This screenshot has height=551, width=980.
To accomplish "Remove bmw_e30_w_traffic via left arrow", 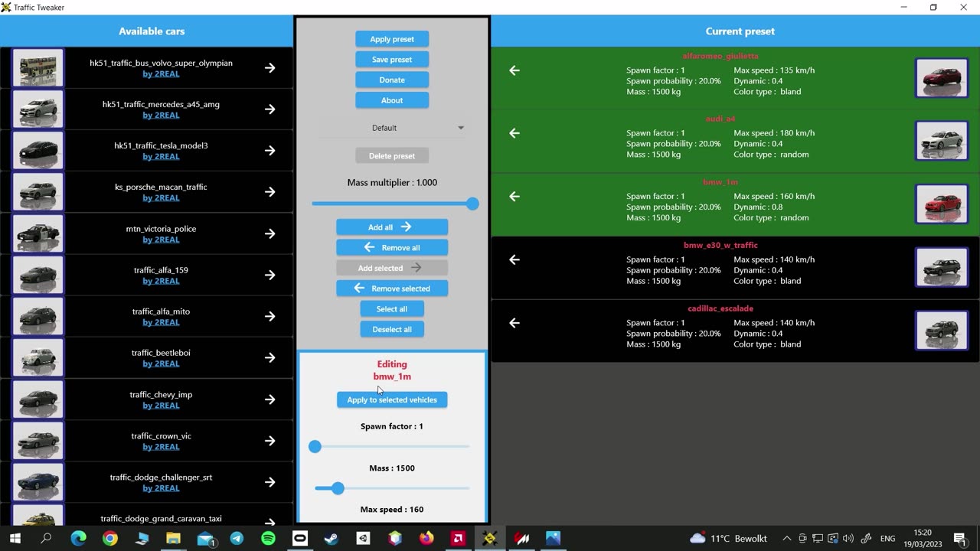I will click(x=514, y=259).
